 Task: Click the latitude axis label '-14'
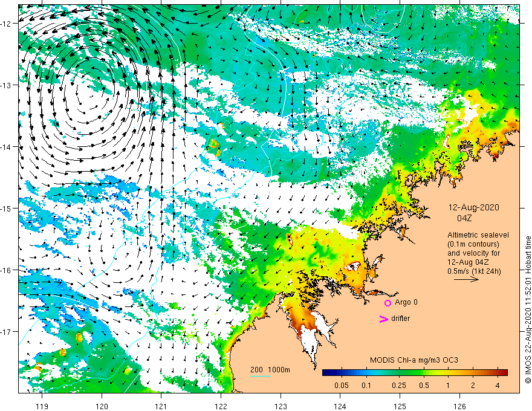(x=7, y=147)
